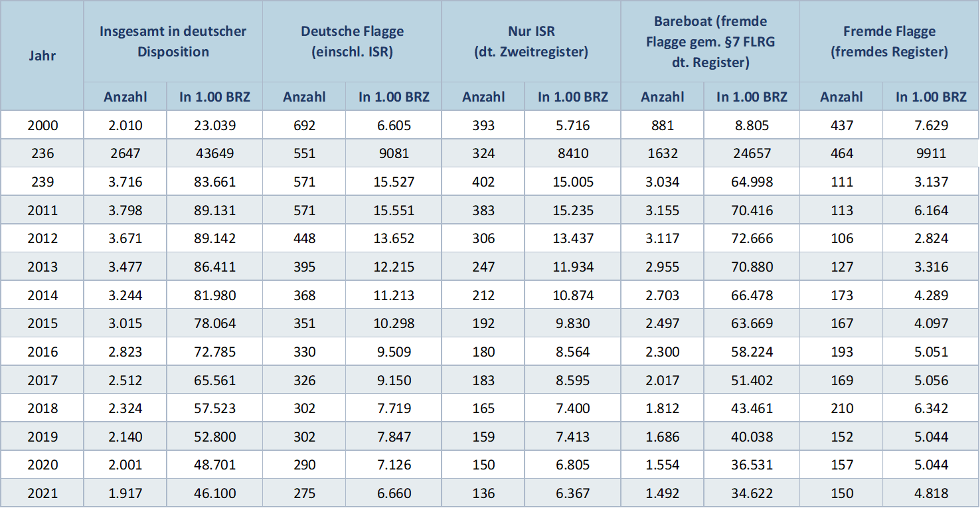Click the cell "89.142" in the 2012 row
The image size is (980, 508).
[214, 239]
